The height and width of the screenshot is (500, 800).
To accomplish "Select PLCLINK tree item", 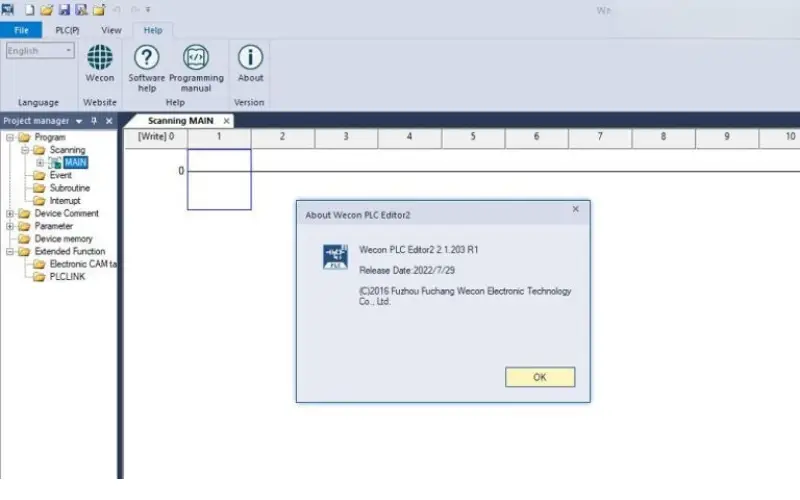I will pos(67,277).
